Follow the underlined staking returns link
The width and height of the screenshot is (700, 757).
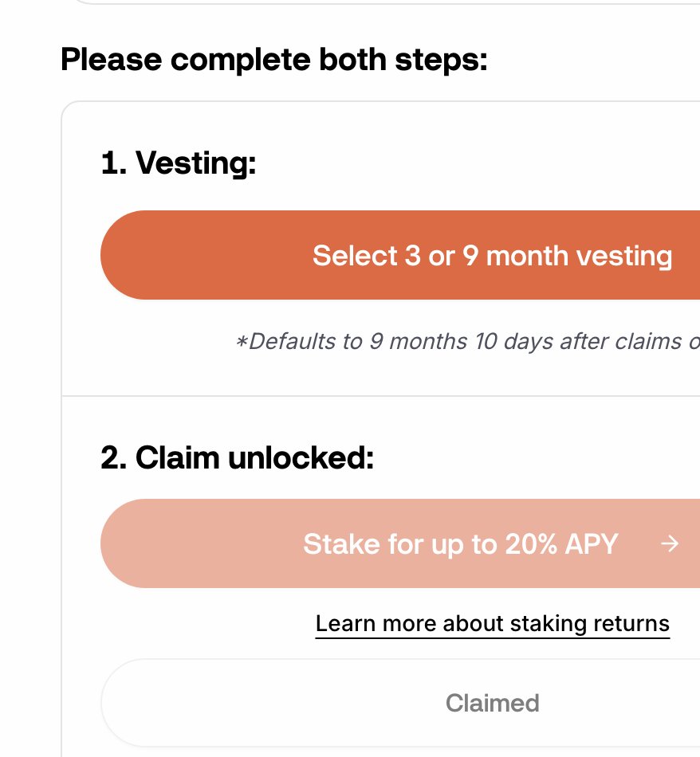[492, 623]
